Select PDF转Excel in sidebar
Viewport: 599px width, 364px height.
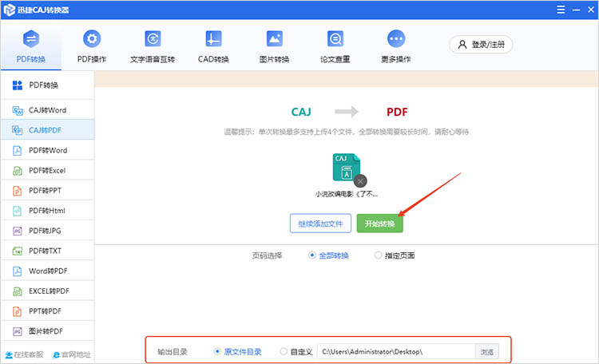47,170
